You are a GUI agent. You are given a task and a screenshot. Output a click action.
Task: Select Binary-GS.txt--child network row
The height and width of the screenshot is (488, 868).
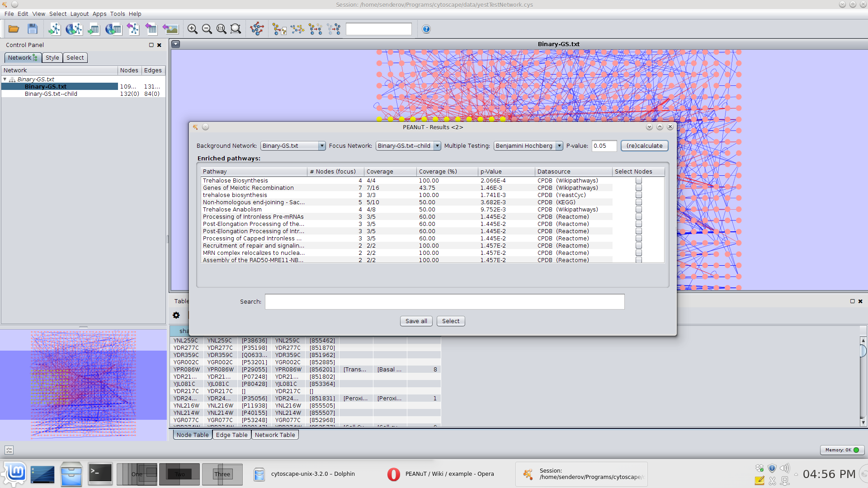pos(83,94)
